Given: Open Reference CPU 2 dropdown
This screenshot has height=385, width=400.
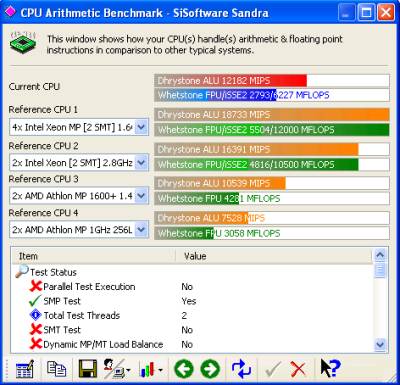Looking at the screenshot, I should pos(142,163).
